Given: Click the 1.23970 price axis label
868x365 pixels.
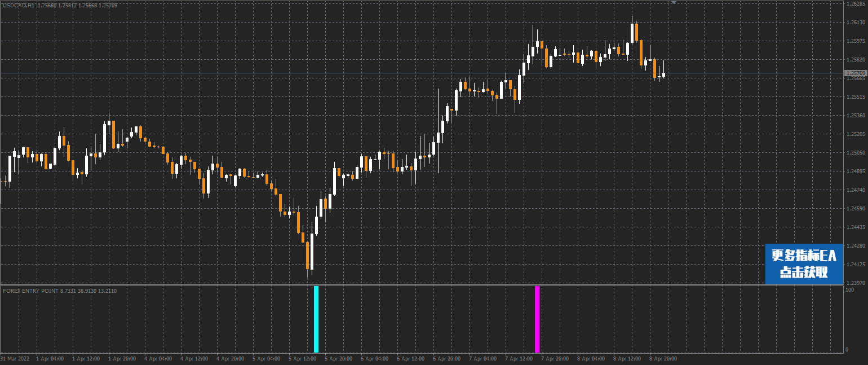Looking at the screenshot, I should tap(855, 283).
